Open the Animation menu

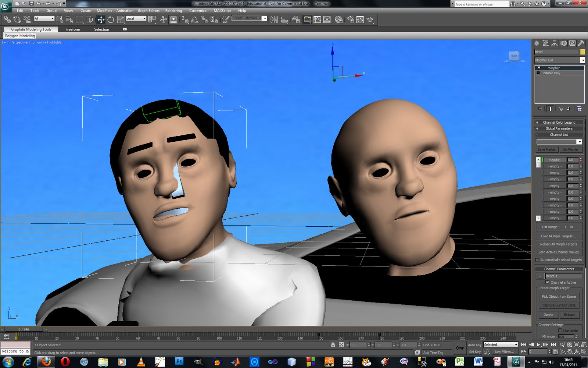[125, 11]
